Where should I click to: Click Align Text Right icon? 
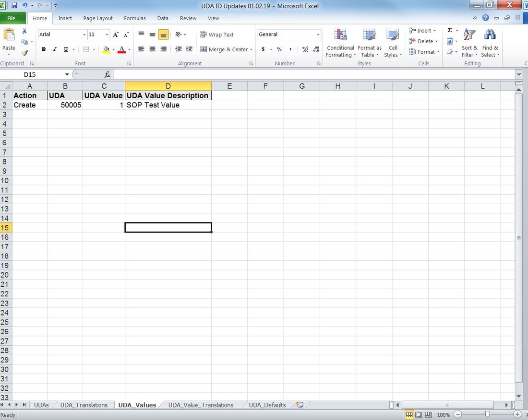point(163,49)
